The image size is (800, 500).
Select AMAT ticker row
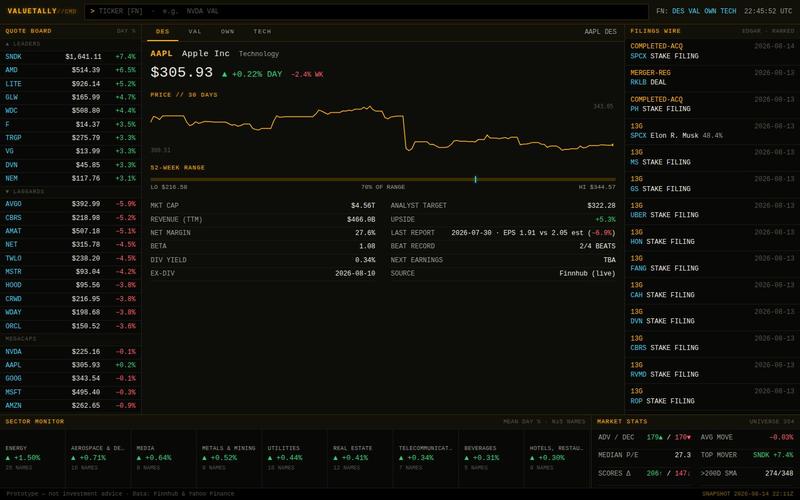pos(71,231)
